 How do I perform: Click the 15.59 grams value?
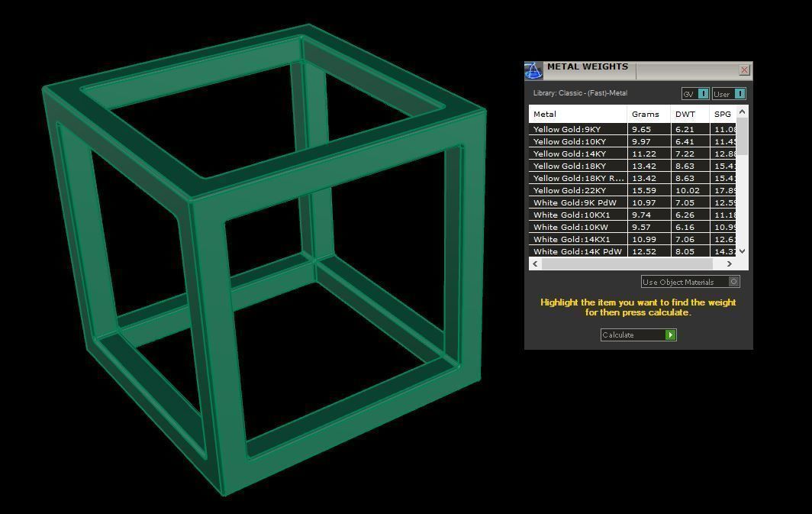pyautogui.click(x=643, y=191)
